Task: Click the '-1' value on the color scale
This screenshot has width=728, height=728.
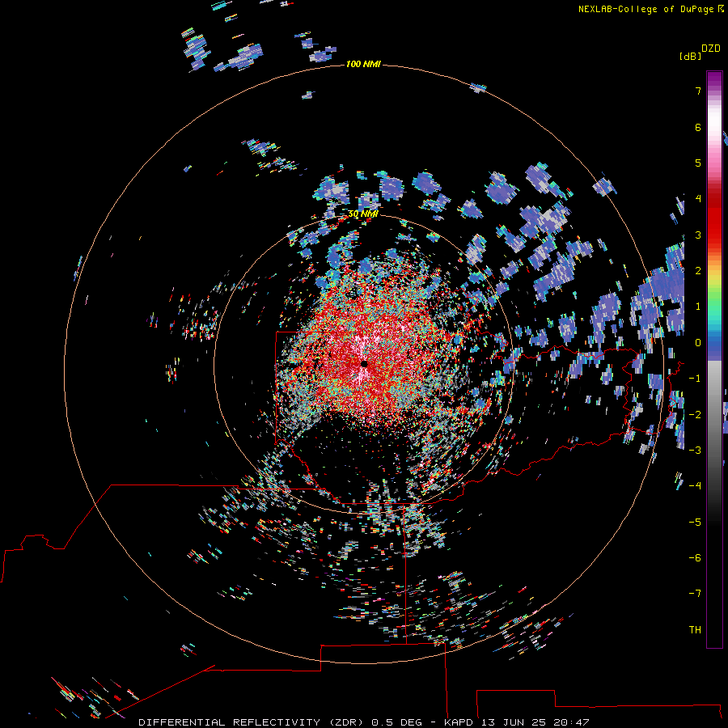Action: (695, 379)
